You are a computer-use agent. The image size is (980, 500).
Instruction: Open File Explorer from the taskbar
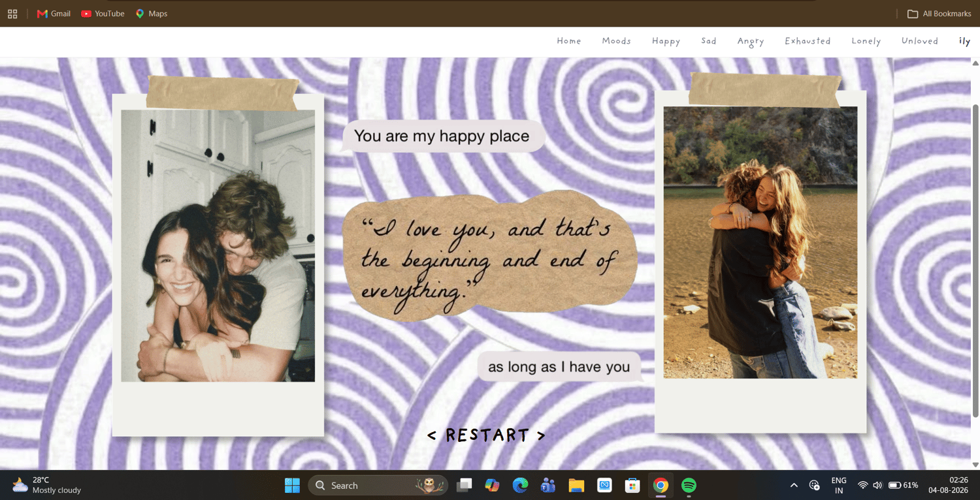[x=576, y=485]
